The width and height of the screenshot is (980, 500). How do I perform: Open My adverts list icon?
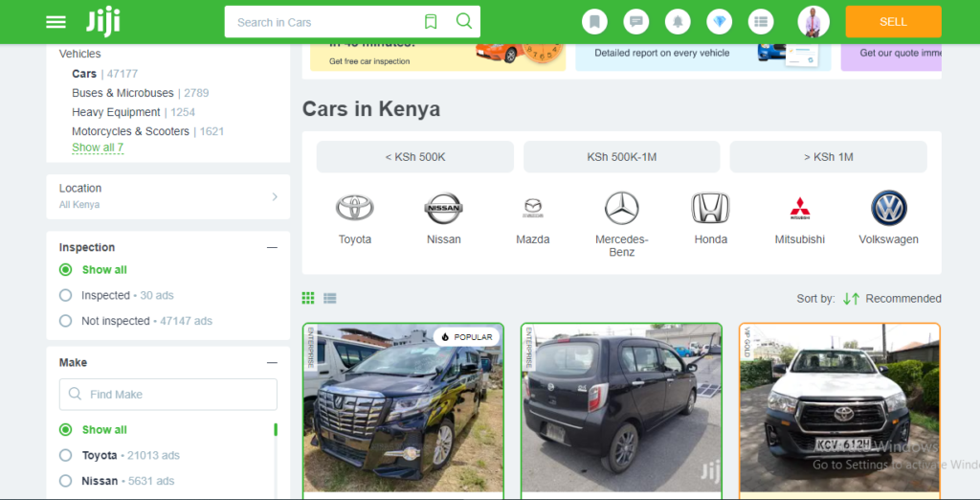(x=761, y=22)
